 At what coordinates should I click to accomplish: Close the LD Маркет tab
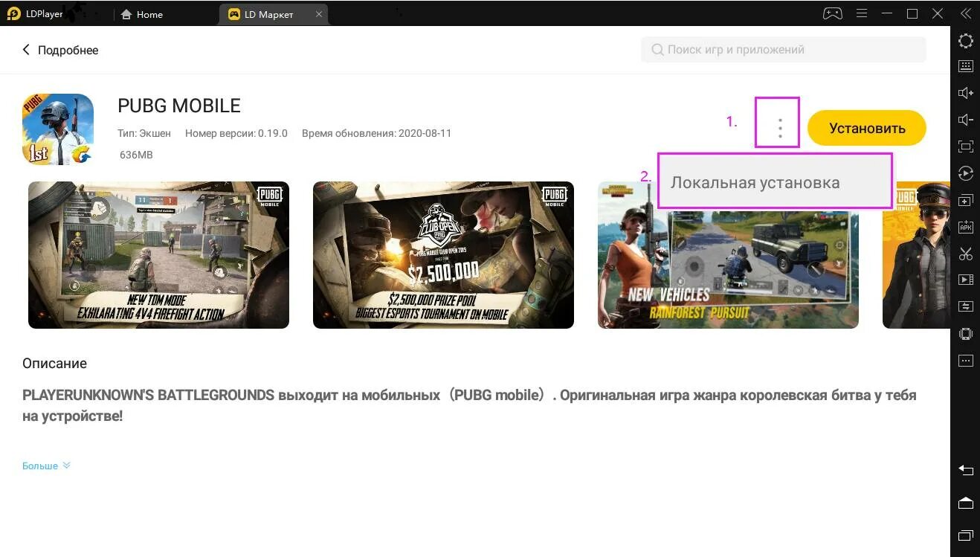tap(319, 14)
